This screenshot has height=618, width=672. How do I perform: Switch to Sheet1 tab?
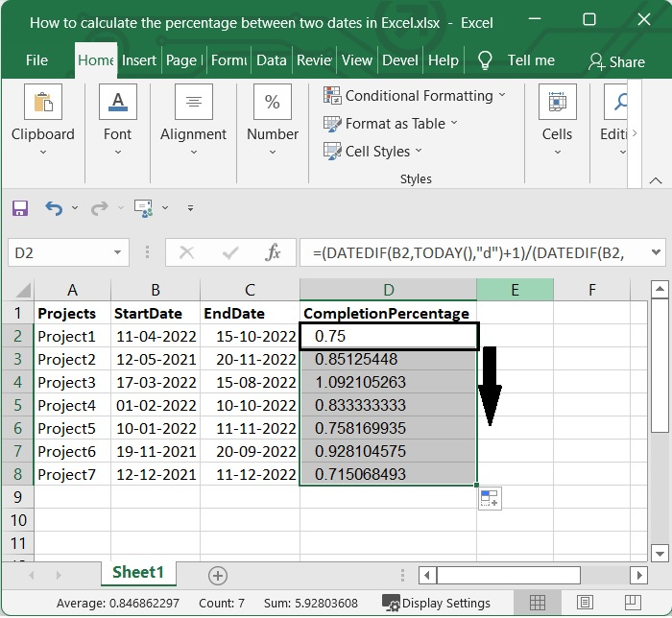point(138,573)
